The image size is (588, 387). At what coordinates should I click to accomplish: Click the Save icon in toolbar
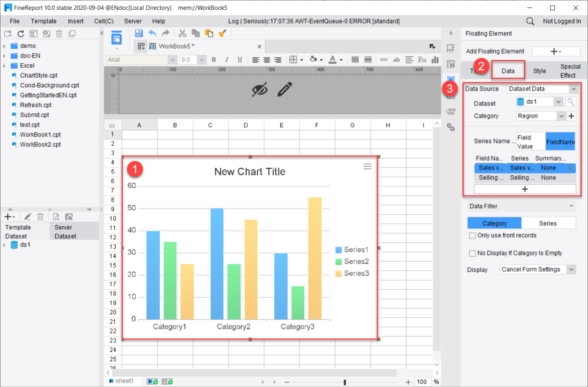(x=139, y=33)
